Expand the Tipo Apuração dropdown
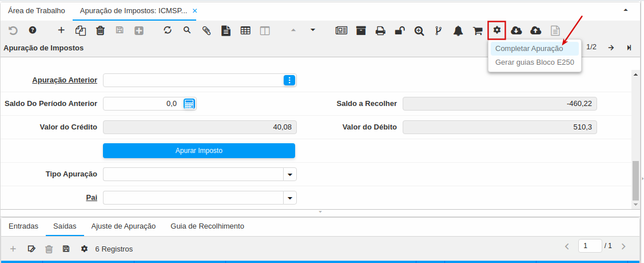644x263 pixels. [x=290, y=174]
